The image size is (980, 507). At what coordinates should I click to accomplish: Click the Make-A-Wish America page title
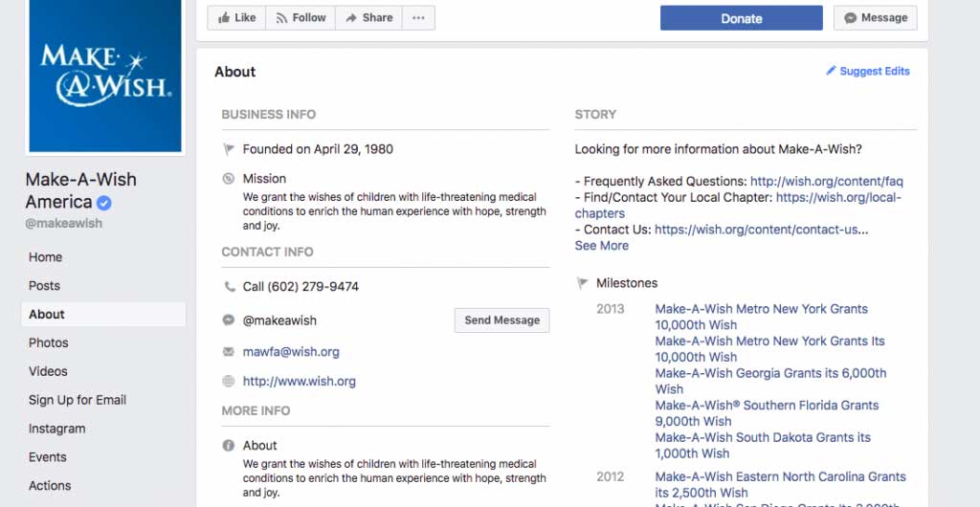point(80,190)
